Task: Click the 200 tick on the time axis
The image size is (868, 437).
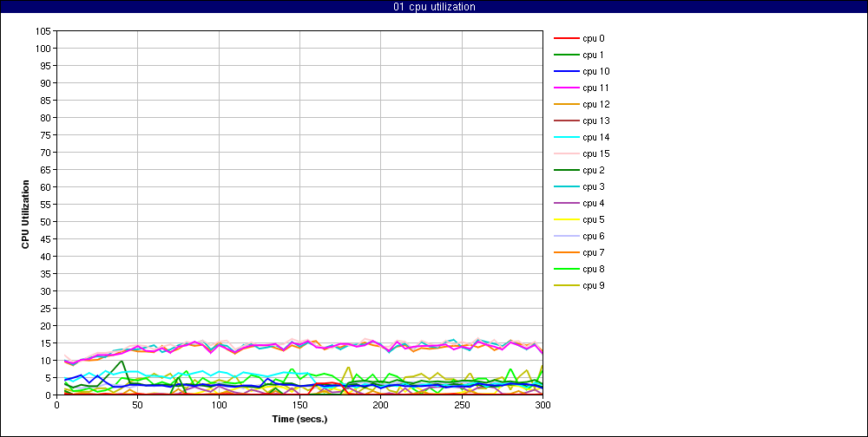Action: pyautogui.click(x=380, y=405)
